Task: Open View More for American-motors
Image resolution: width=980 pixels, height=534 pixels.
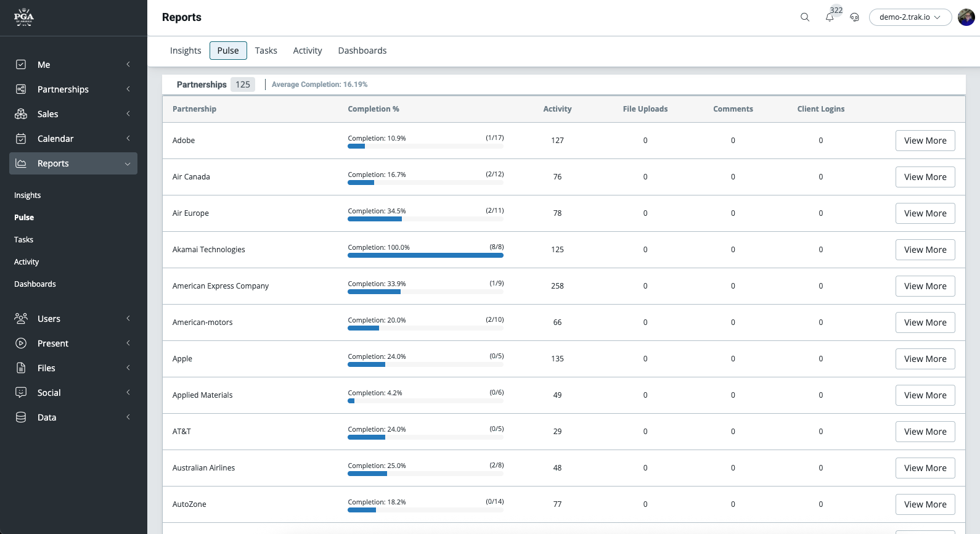Action: click(925, 322)
